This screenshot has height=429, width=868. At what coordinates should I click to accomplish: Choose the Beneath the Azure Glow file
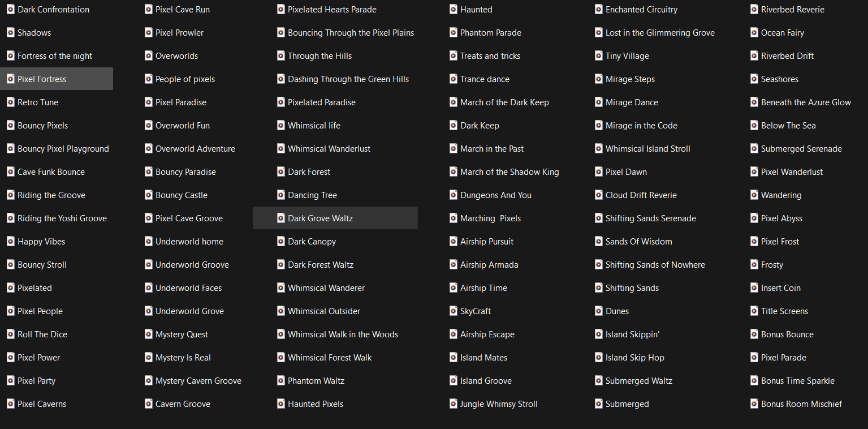pos(805,102)
